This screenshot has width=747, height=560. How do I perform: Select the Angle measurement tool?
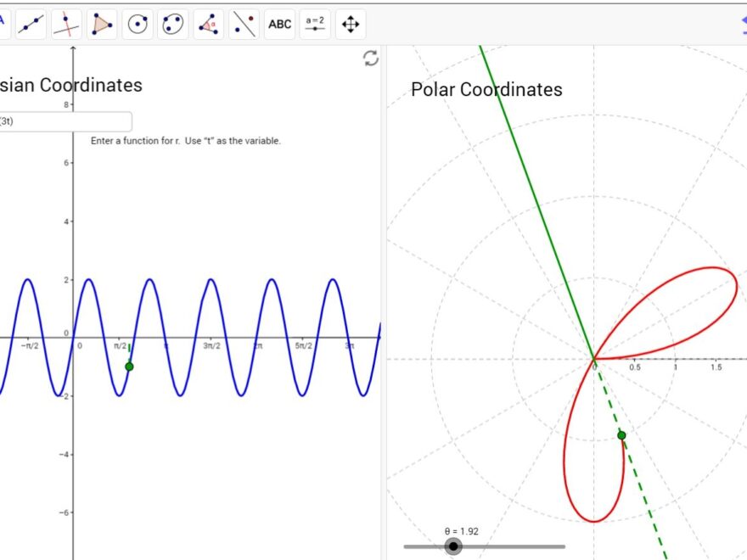208,23
